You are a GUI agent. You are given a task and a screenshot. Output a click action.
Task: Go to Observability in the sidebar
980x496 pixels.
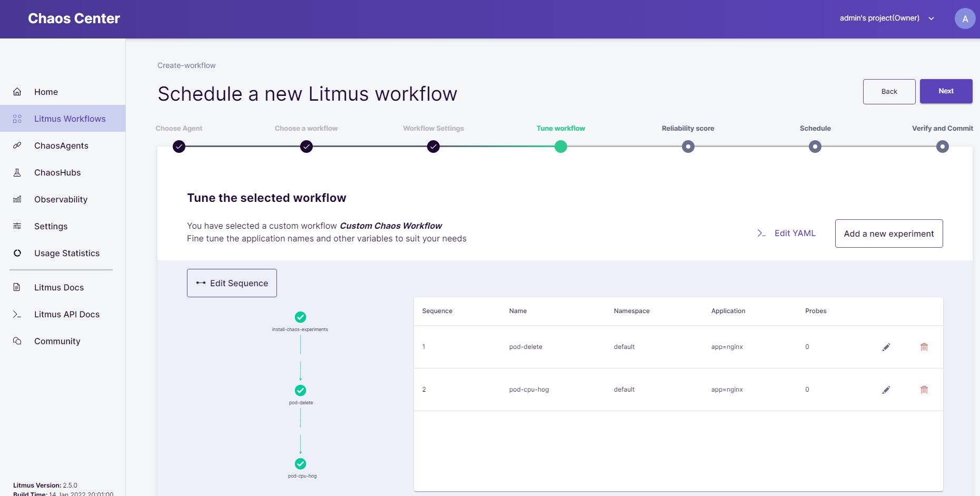[x=61, y=199]
